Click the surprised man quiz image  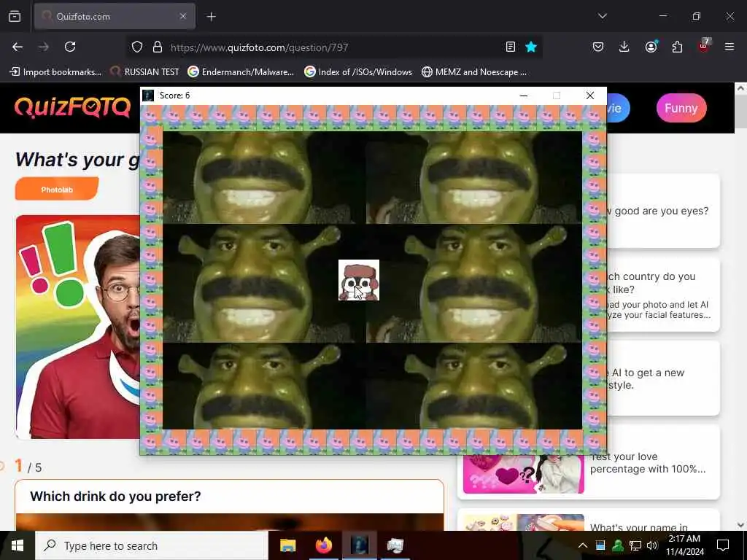coord(78,327)
